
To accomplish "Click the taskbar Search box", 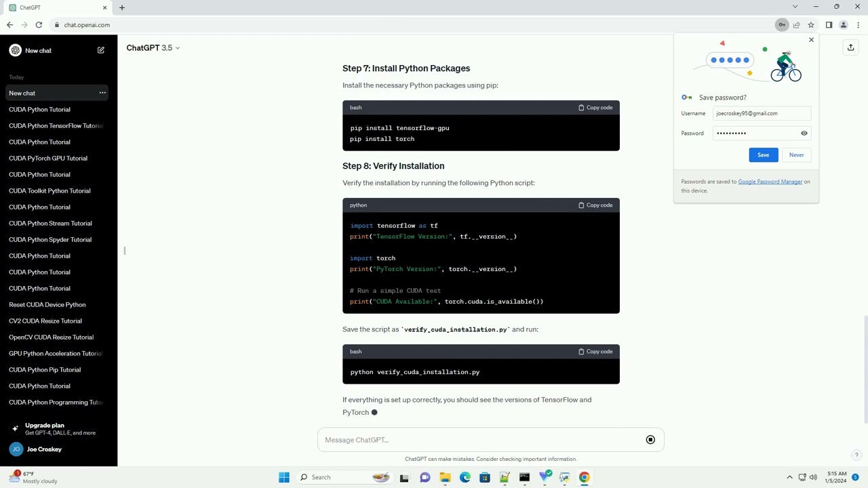I will click(x=344, y=477).
